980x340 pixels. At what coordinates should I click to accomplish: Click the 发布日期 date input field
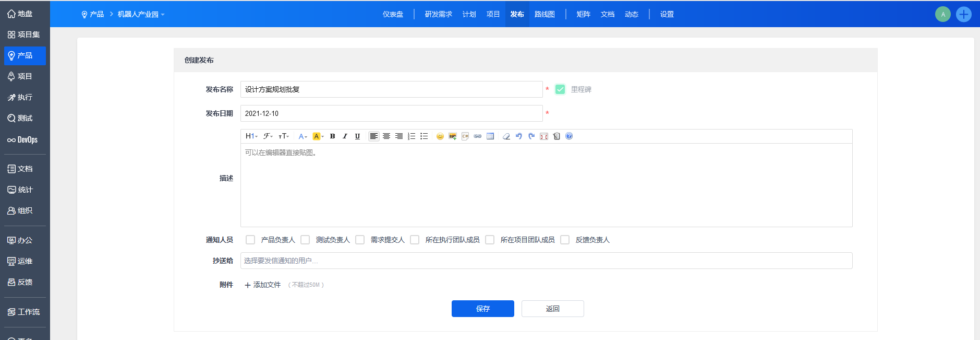[391, 113]
